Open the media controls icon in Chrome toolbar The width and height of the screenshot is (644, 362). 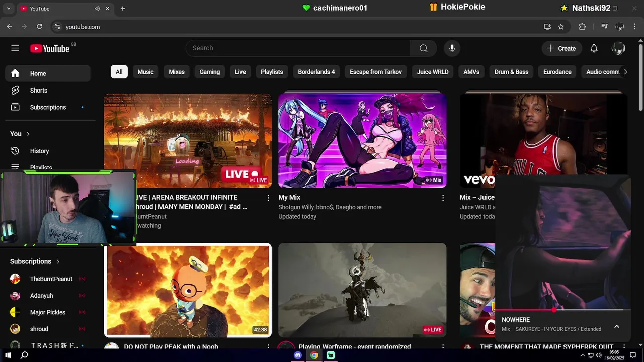click(x=605, y=27)
